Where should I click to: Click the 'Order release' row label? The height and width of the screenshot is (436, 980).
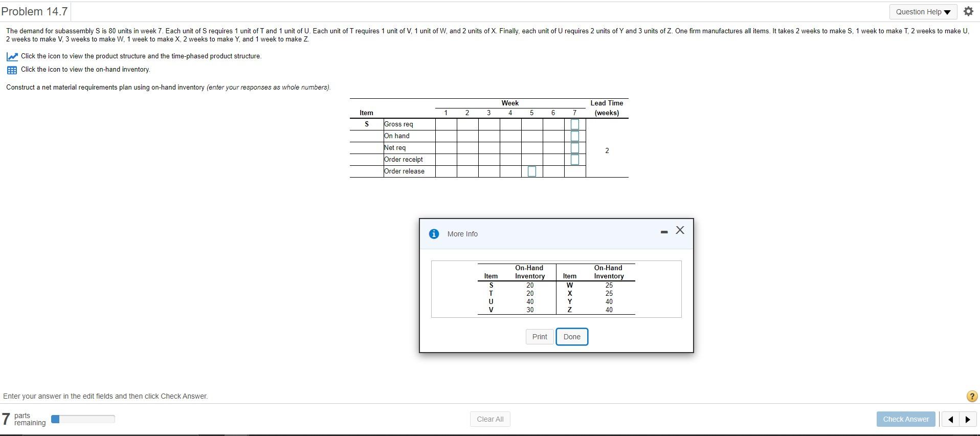coord(404,171)
